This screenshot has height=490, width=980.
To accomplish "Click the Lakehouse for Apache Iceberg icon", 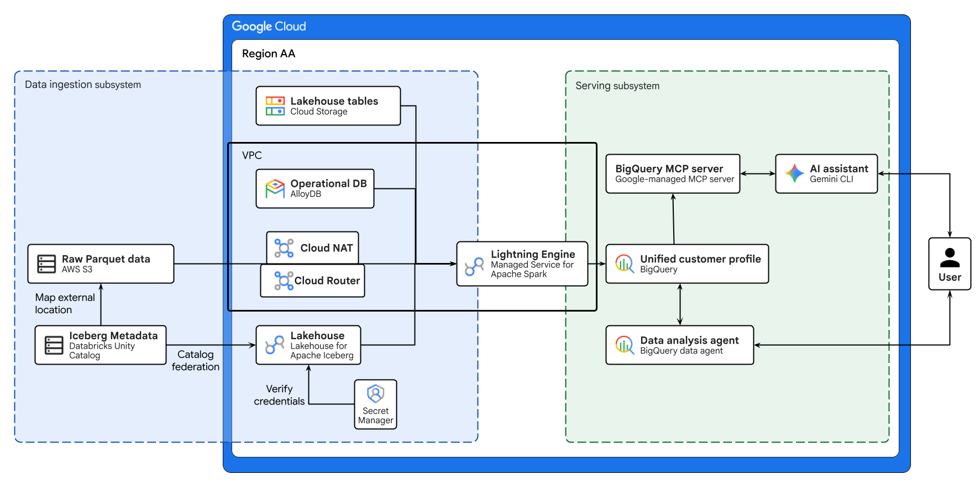I will point(275,345).
